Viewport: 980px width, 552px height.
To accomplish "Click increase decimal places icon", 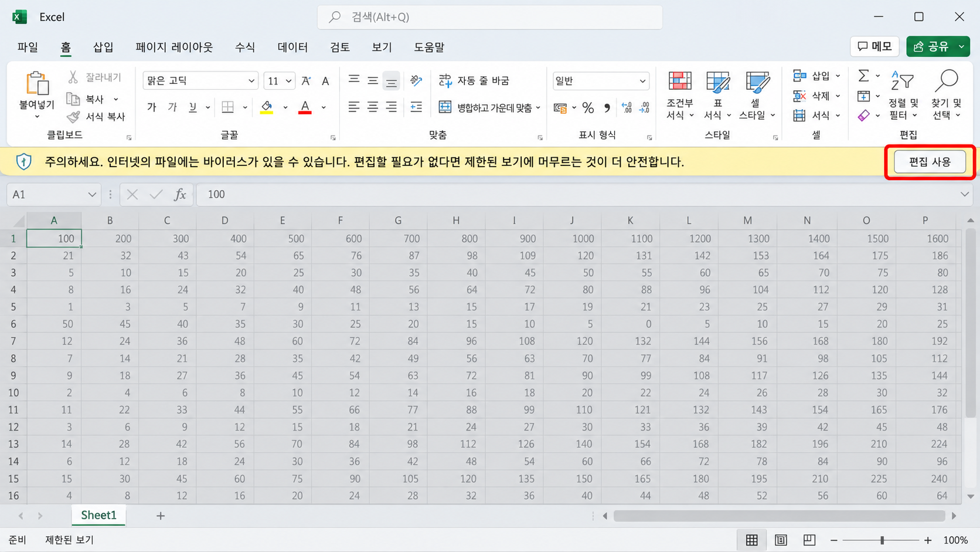I will 627,108.
